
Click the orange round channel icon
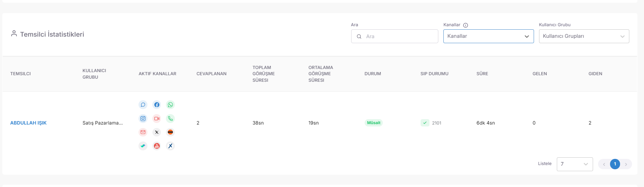[x=170, y=132]
